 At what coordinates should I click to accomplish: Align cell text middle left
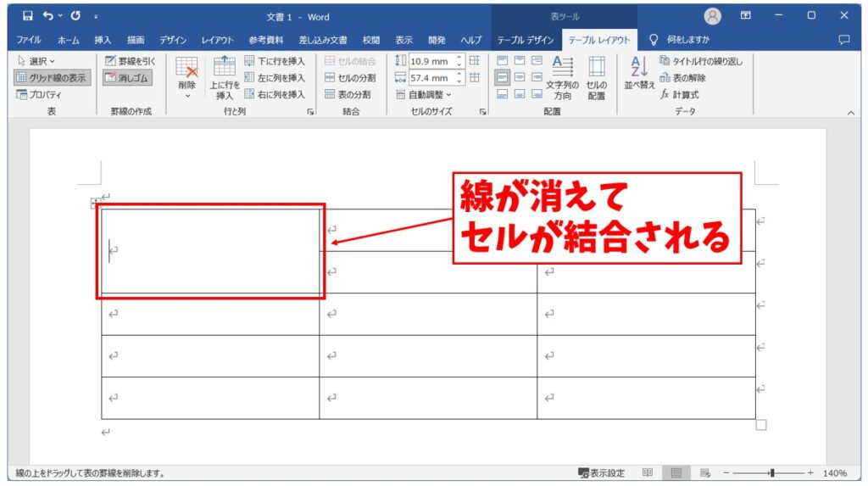pyautogui.click(x=502, y=77)
